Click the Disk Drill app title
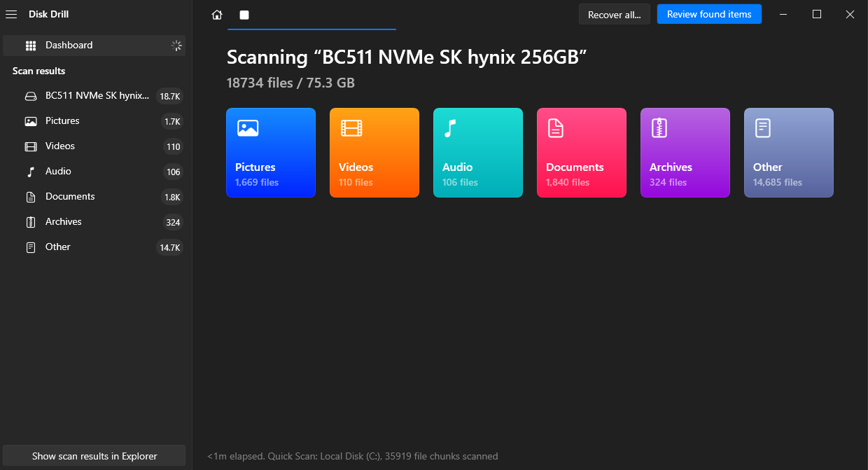Screen dimensions: 868x470 tap(48, 14)
